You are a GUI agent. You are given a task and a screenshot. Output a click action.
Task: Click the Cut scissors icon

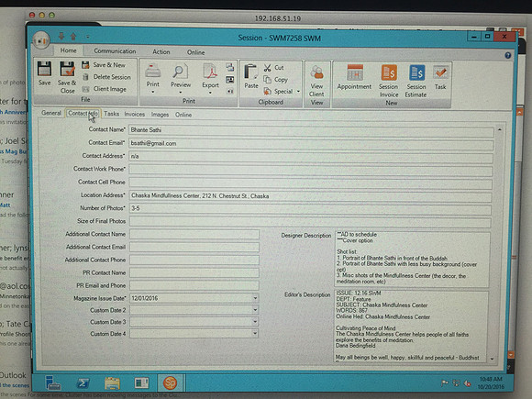tap(267, 68)
